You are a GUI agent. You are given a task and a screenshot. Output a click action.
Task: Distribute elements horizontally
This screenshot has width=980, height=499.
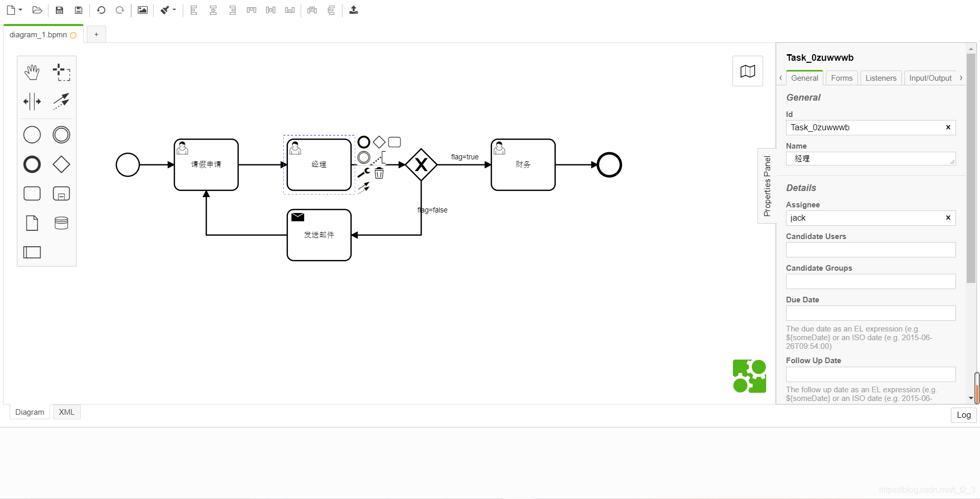click(x=312, y=10)
